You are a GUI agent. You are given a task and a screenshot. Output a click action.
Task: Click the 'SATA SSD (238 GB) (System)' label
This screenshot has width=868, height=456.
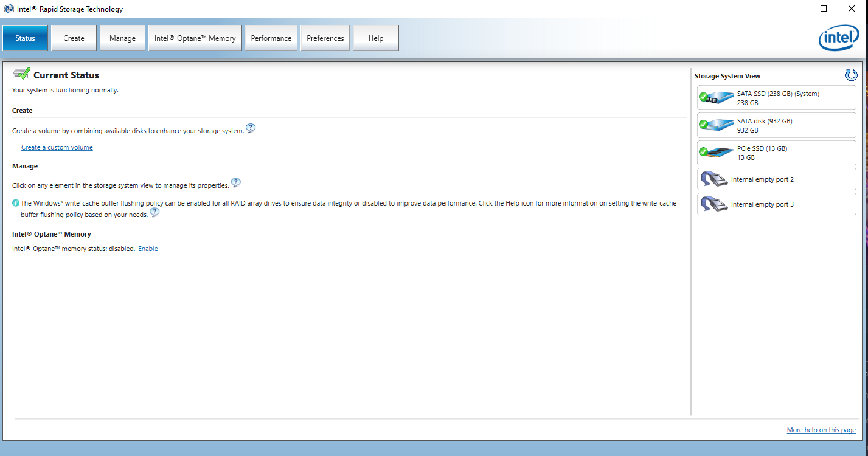click(778, 94)
